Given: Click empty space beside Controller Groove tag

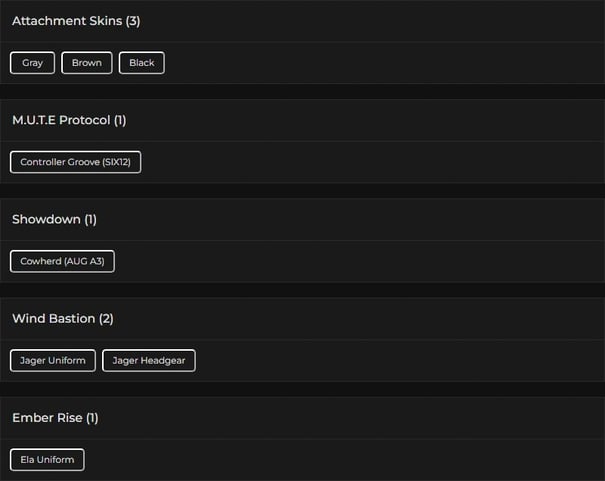Looking at the screenshot, I should coord(370,162).
